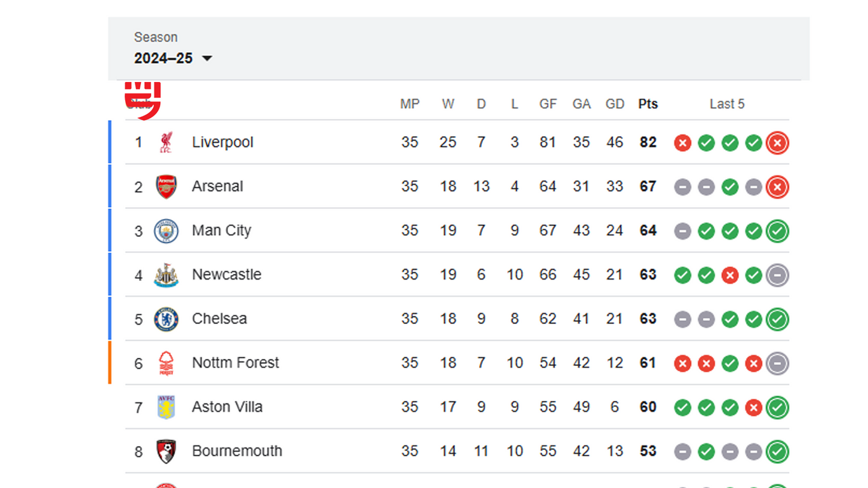Screen dimensions: 868x488
Task: Click the Chelsea club badge
Action: tap(166, 319)
